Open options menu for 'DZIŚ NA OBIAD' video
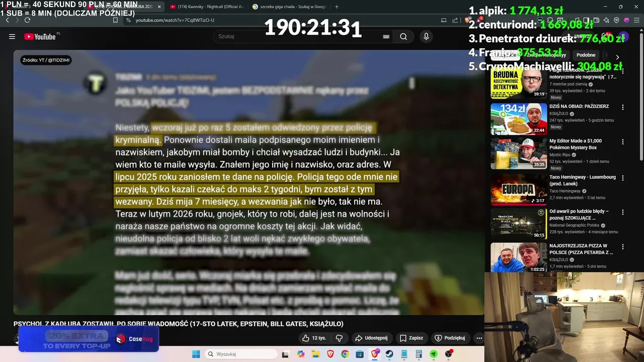The width and height of the screenshot is (644, 362). 622,107
